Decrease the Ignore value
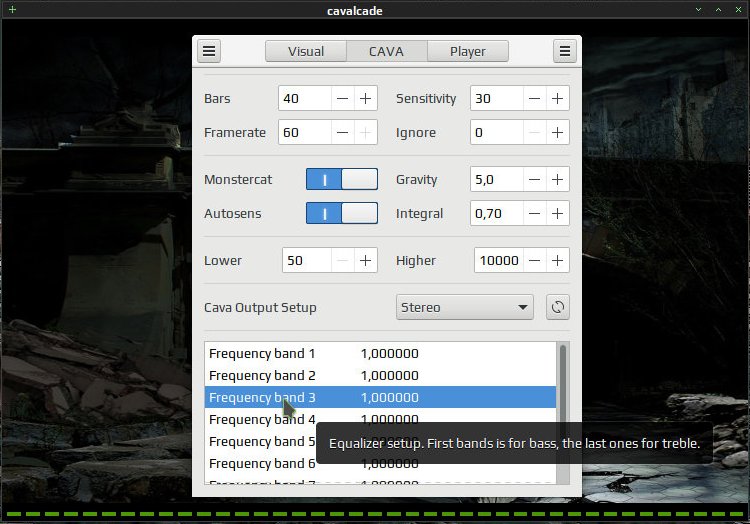This screenshot has height=524, width=750. (x=534, y=132)
